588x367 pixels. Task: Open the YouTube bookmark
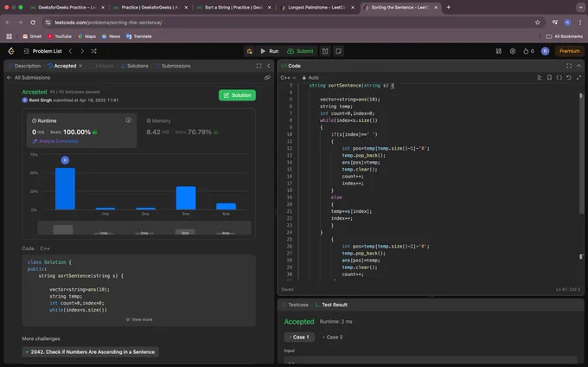(60, 36)
